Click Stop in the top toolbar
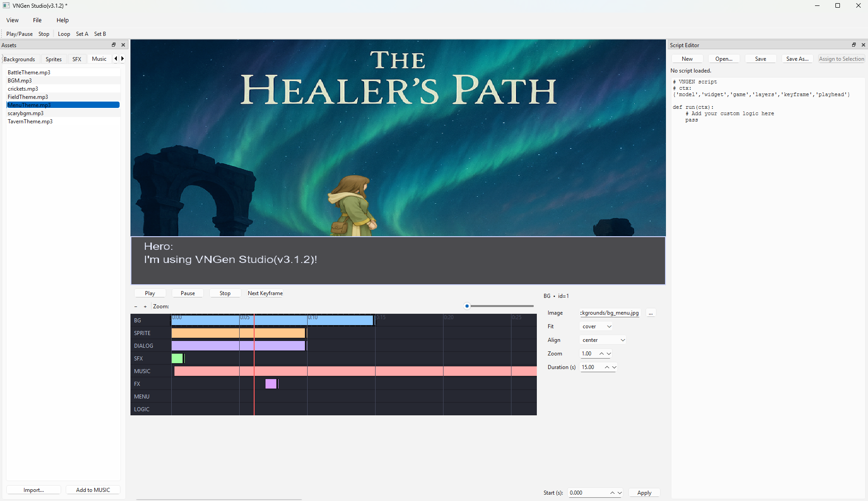This screenshot has width=868, height=501. click(x=44, y=34)
